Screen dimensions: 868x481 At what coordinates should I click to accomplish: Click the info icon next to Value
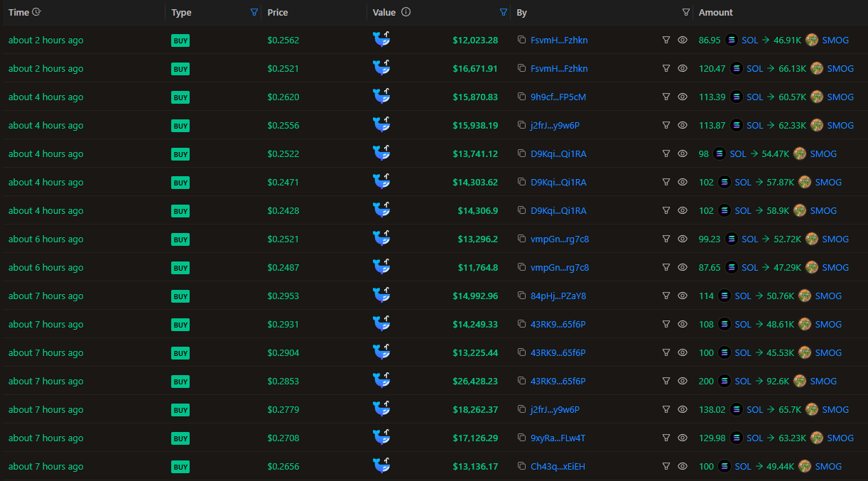pos(406,12)
